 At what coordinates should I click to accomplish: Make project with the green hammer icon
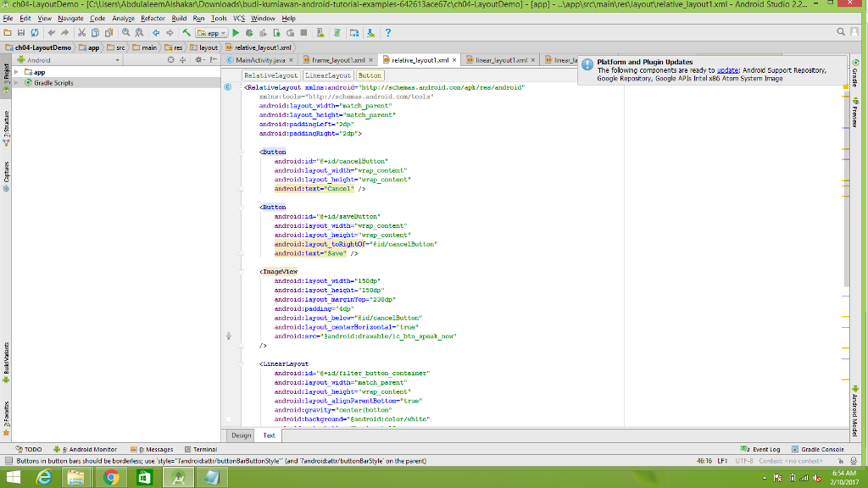(x=186, y=33)
